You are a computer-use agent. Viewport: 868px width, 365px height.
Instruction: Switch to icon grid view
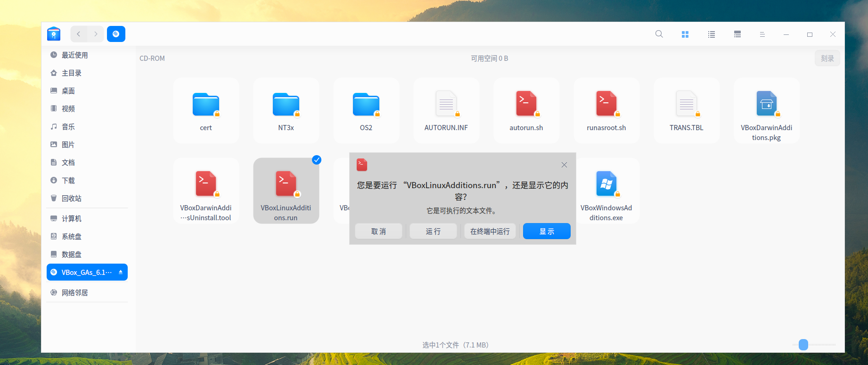click(685, 34)
